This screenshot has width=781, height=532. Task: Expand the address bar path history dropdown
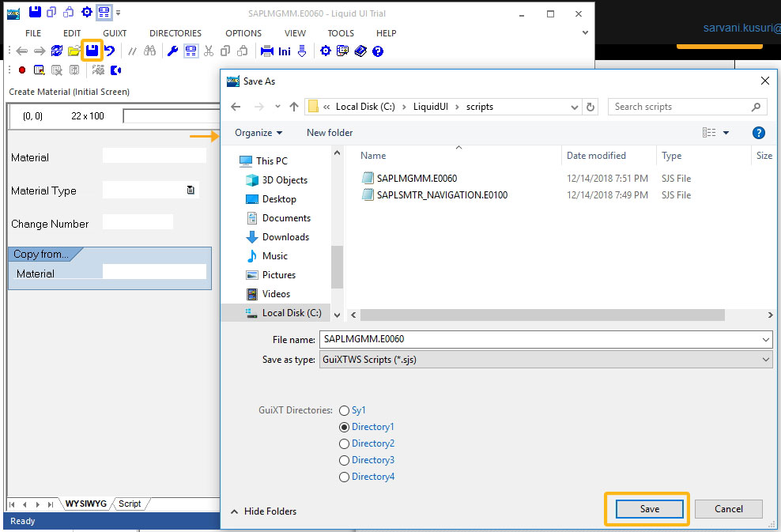(x=575, y=107)
